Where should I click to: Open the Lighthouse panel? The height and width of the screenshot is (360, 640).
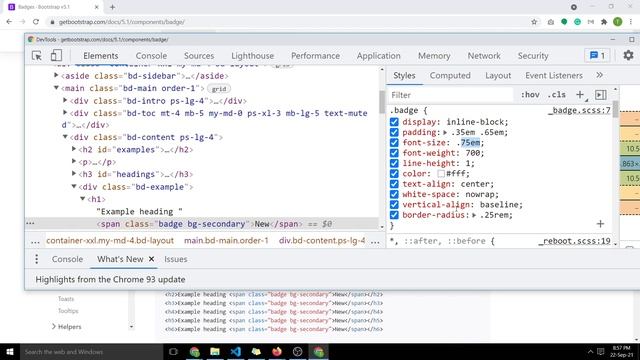252,56
